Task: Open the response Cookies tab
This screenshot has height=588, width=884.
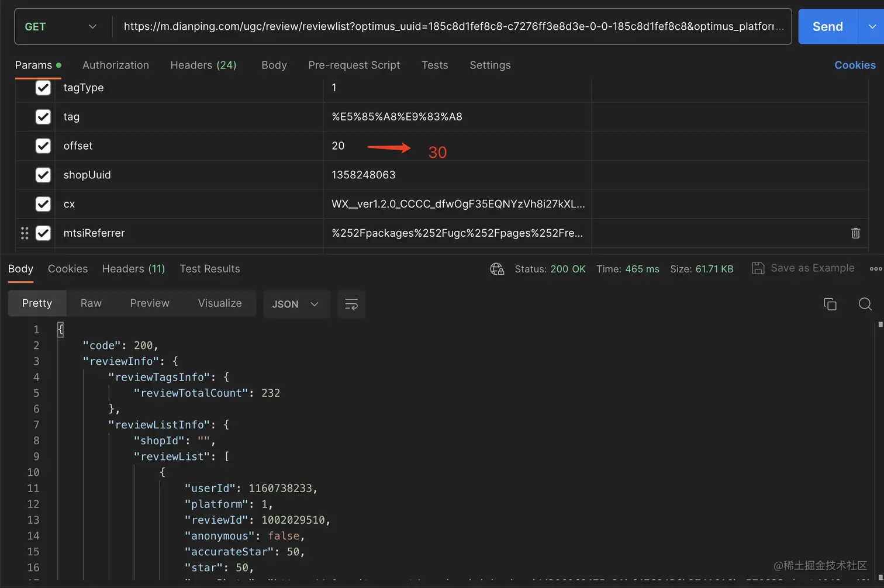Action: click(x=68, y=269)
